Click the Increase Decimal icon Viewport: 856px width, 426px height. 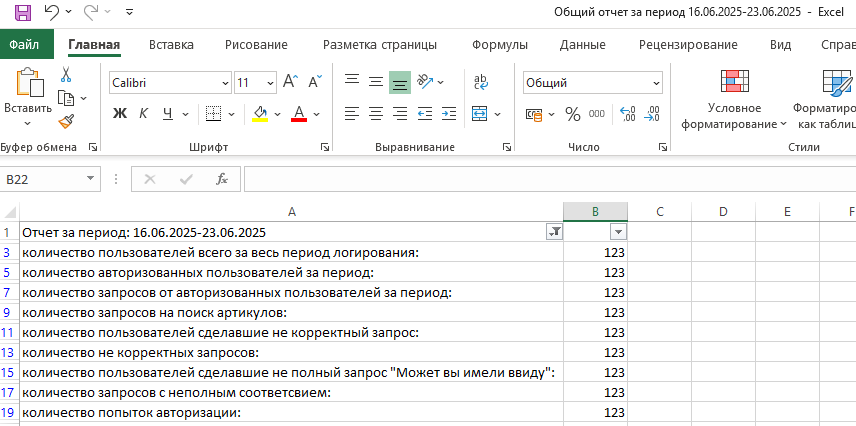pyautogui.click(x=628, y=114)
